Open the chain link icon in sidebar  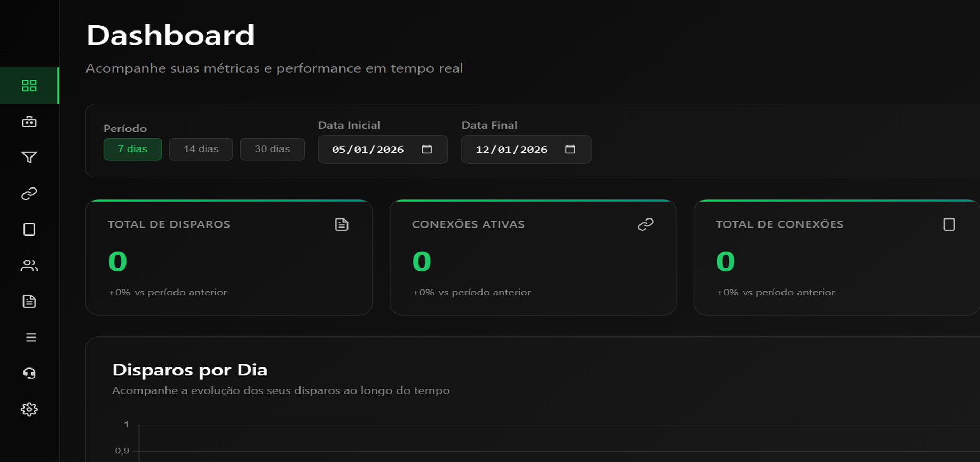pyautogui.click(x=29, y=193)
